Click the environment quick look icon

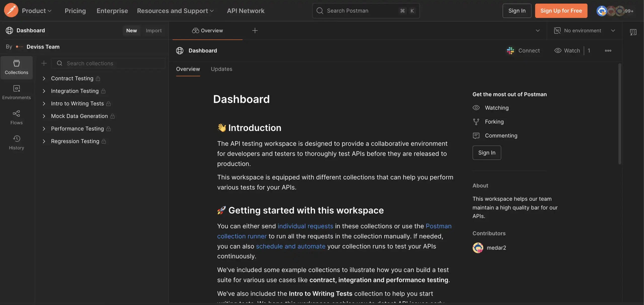633,32
